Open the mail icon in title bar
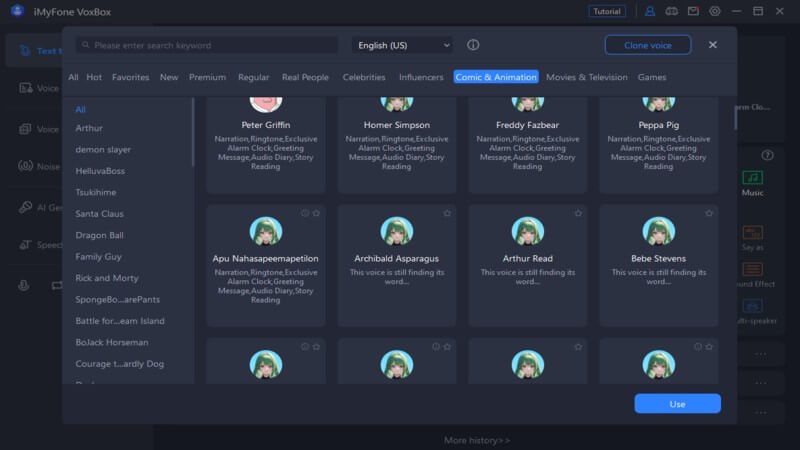The height and width of the screenshot is (450, 800). pos(693,11)
